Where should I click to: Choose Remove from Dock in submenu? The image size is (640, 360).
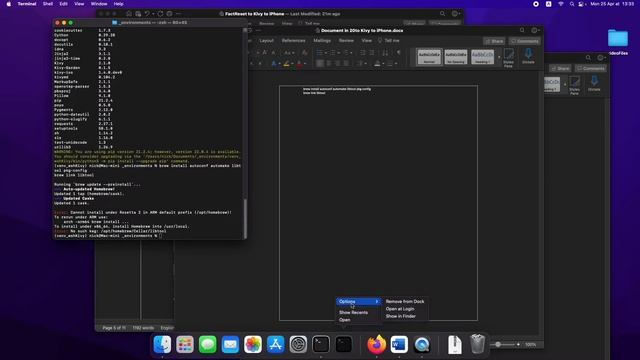[x=404, y=302]
